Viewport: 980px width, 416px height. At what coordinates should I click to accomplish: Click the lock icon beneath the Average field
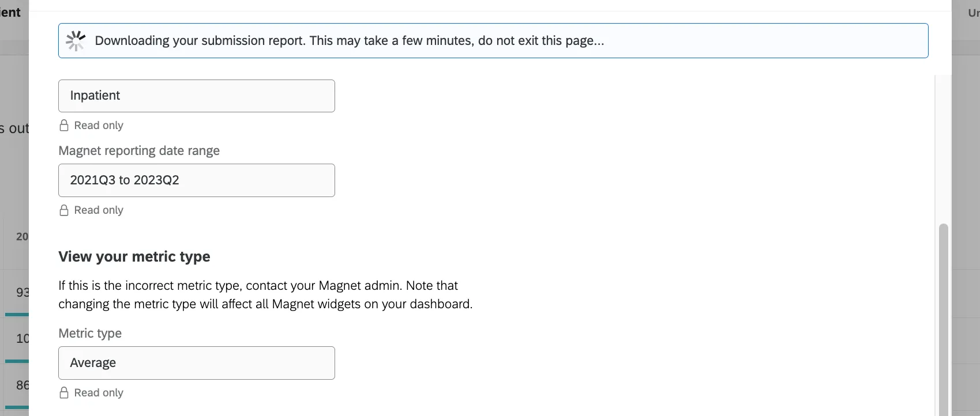pyautogui.click(x=64, y=393)
